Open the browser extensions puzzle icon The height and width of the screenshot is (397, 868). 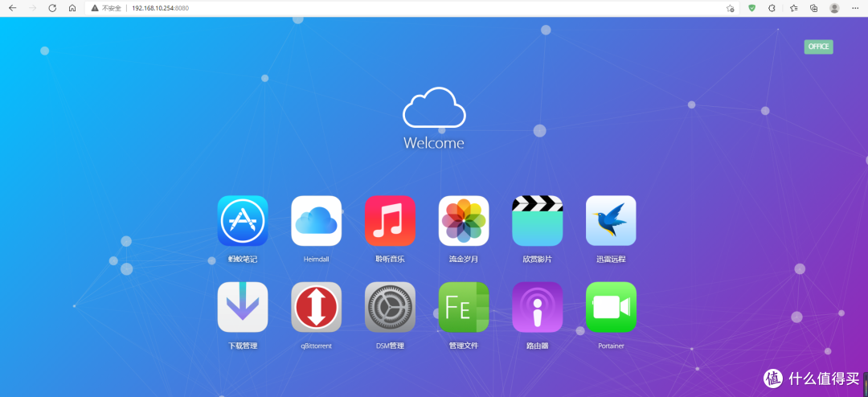click(x=771, y=8)
